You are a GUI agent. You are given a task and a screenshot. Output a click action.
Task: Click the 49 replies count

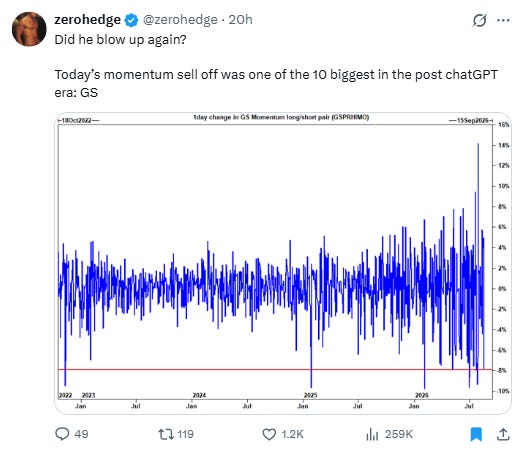81,434
